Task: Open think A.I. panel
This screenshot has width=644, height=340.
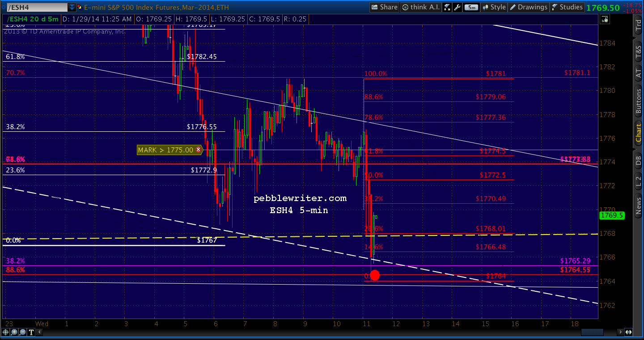Action: (421, 7)
